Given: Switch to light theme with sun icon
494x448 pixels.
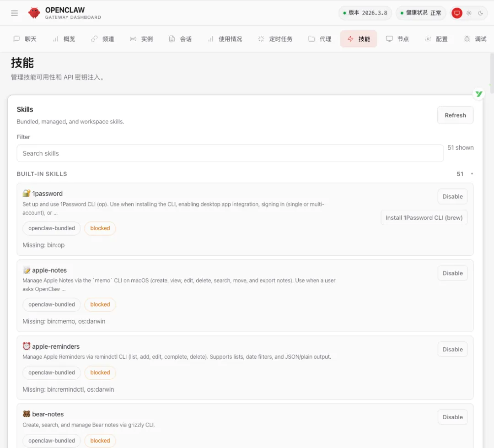Looking at the screenshot, I should pyautogui.click(x=469, y=13).
